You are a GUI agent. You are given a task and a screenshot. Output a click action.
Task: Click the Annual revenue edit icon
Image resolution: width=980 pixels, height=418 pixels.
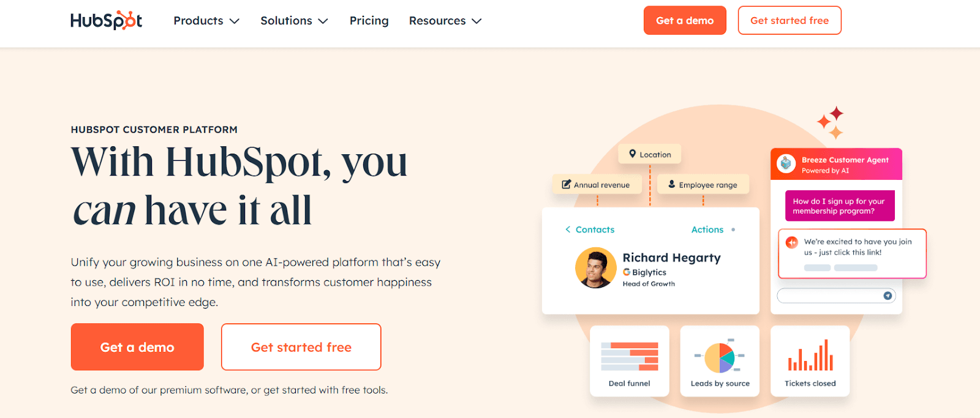coord(567,184)
